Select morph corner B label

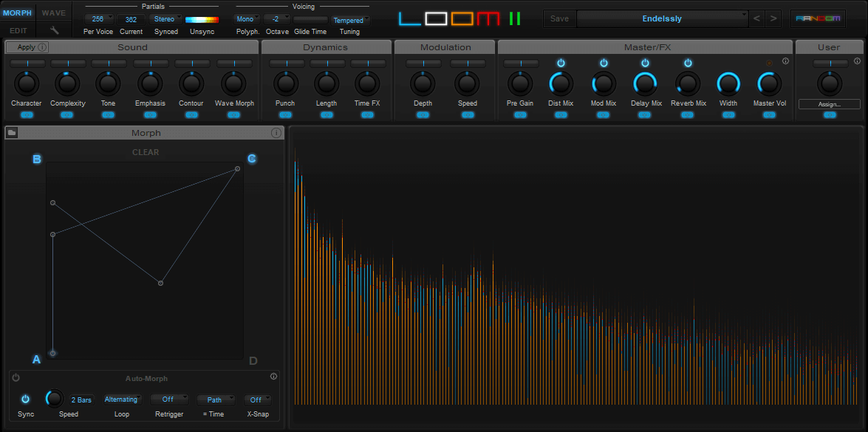(x=37, y=160)
